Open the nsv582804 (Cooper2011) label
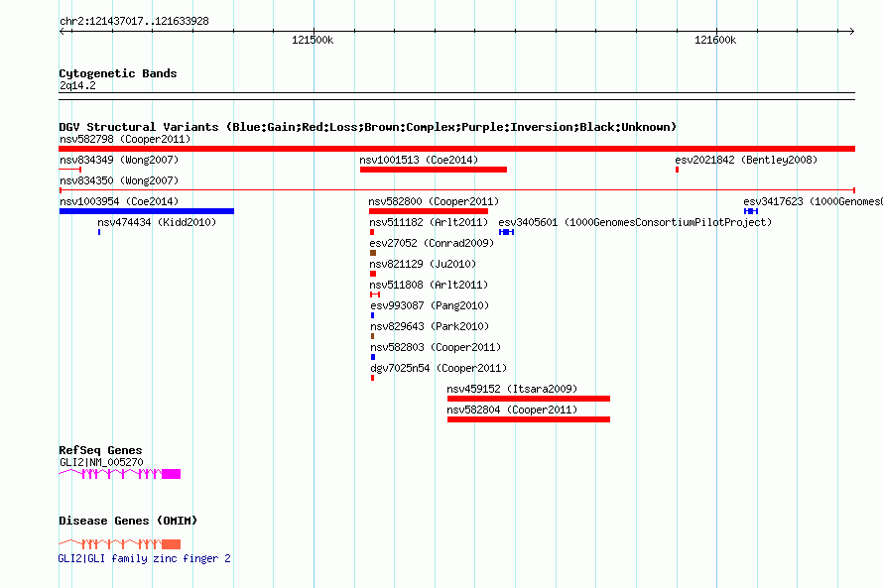Image resolution: width=883 pixels, height=588 pixels. (x=512, y=410)
